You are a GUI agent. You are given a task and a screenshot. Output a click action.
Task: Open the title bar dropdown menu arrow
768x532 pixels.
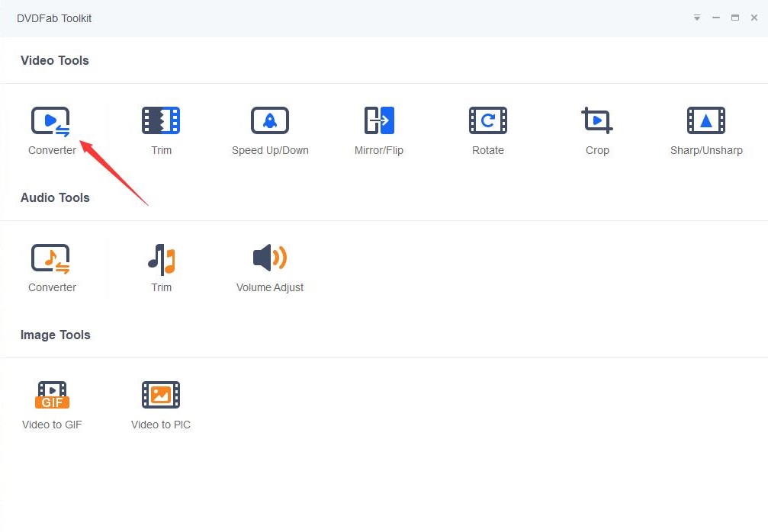pos(697,18)
